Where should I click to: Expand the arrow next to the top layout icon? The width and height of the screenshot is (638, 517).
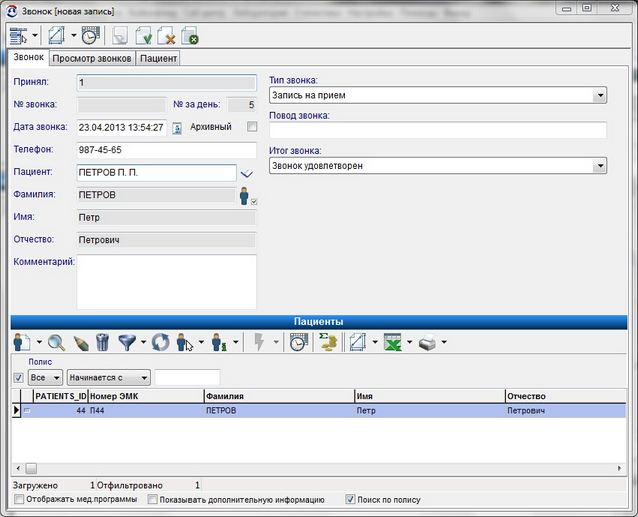(x=74, y=36)
